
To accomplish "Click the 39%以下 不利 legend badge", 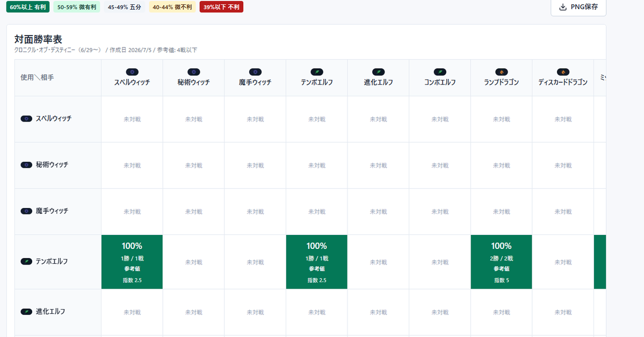I will coord(221,7).
